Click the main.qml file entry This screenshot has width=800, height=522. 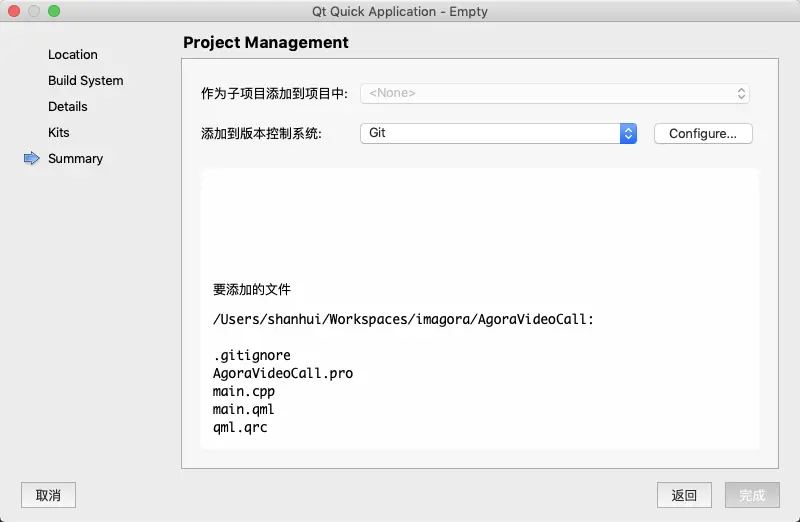[243, 409]
